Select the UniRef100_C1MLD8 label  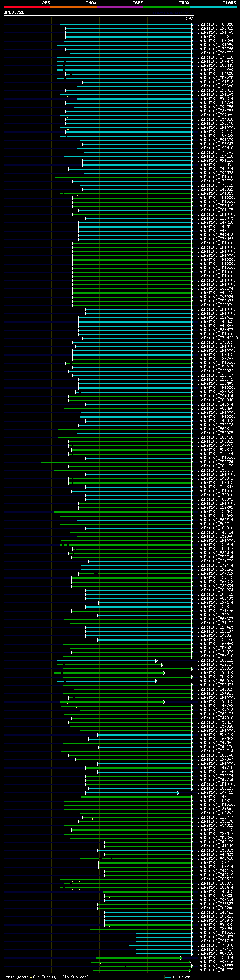pos(215,156)
